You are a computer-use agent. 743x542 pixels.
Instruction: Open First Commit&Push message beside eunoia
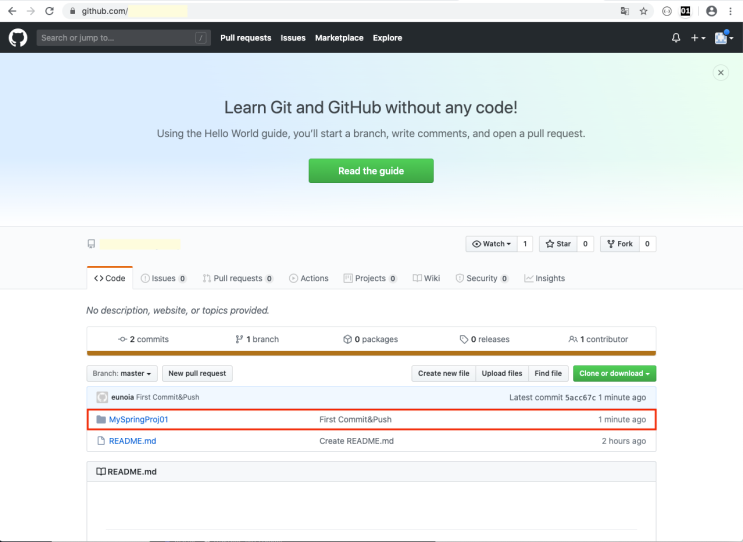click(168, 397)
